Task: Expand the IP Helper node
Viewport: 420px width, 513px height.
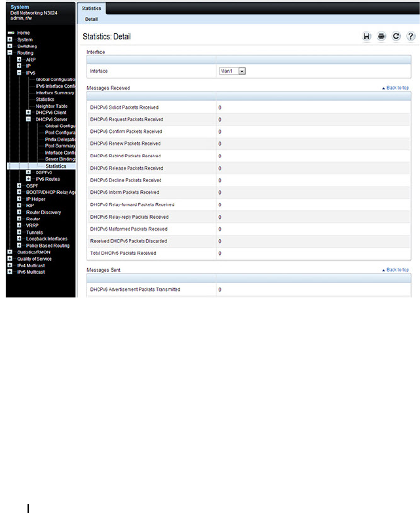Action: click(19, 199)
